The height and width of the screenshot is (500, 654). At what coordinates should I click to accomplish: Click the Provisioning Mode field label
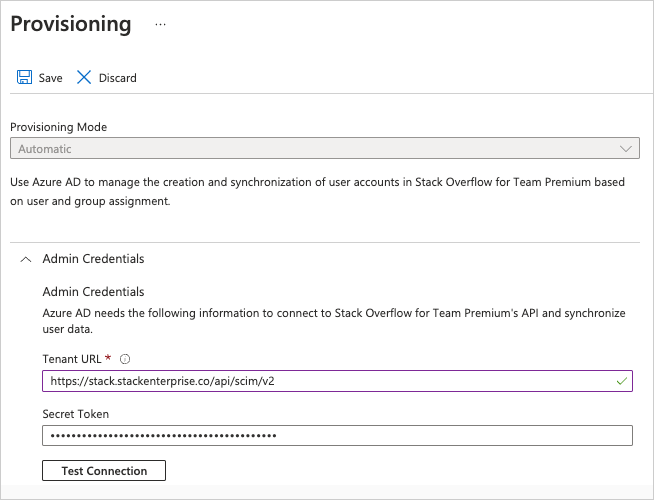pos(58,127)
